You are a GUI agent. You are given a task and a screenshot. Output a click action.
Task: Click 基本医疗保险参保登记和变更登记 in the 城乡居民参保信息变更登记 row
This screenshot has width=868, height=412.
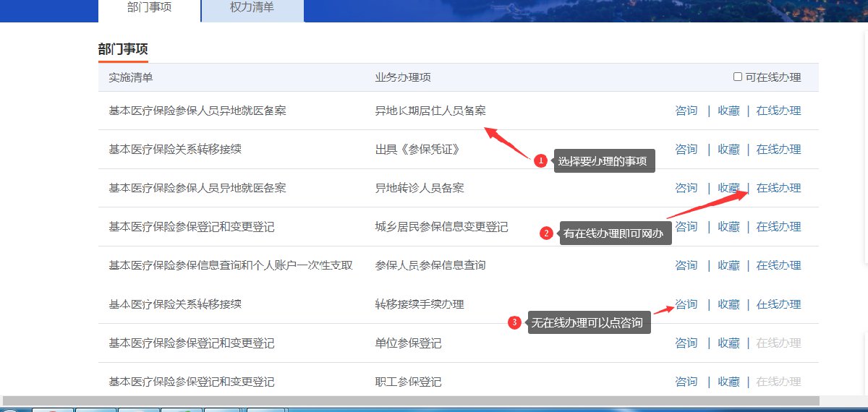192,227
